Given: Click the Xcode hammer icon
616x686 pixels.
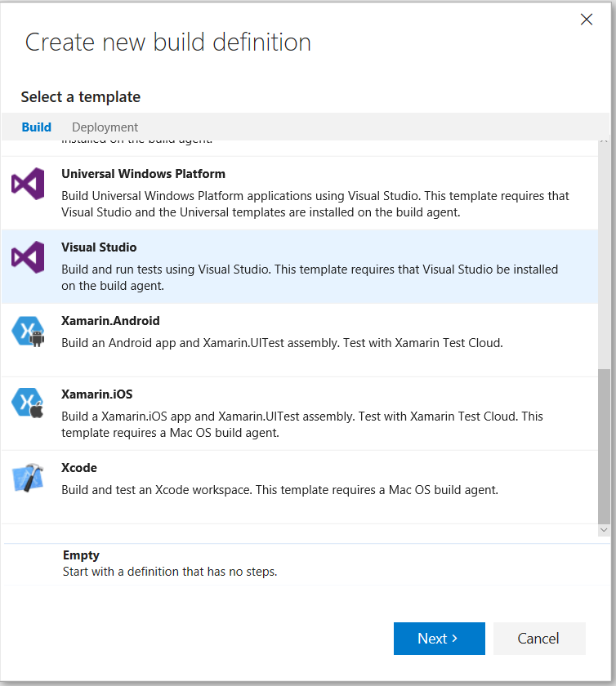Looking at the screenshot, I should coord(28,479).
